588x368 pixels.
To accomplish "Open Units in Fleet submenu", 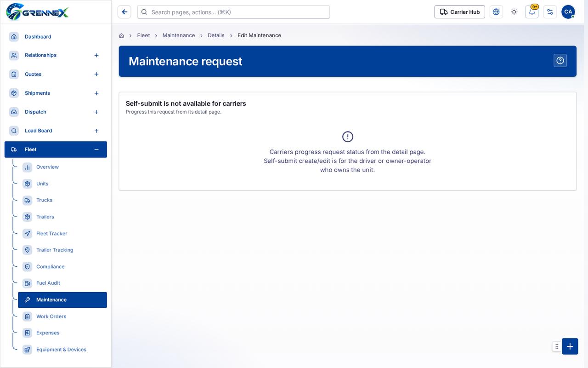I will click(x=62, y=184).
